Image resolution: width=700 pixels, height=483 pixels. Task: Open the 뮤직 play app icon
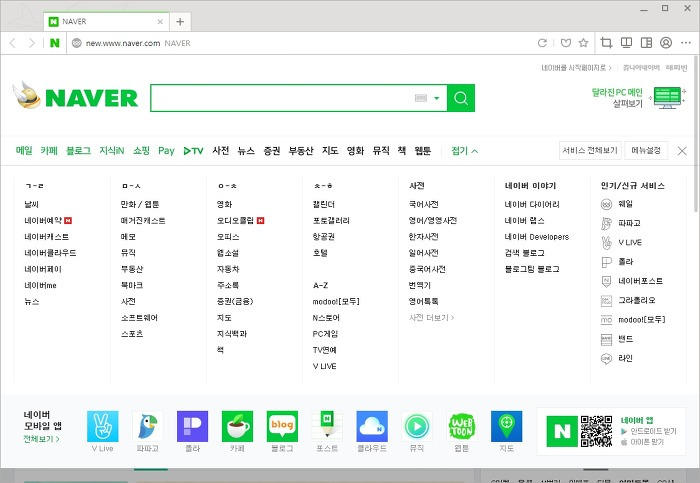point(417,426)
